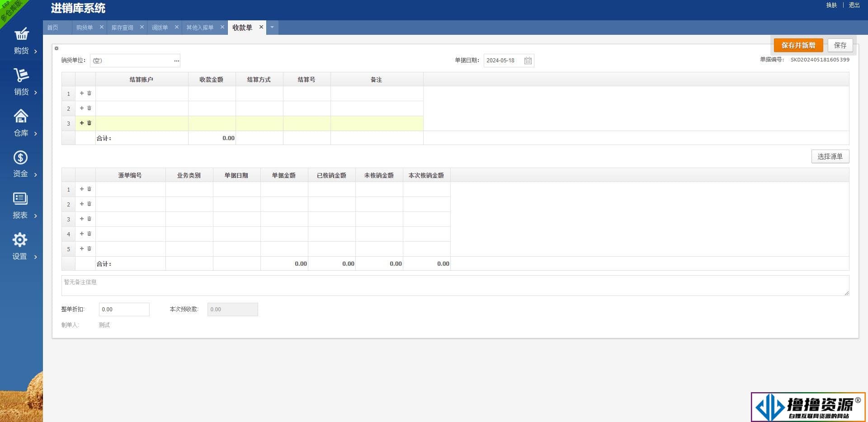868x422 pixels.
Task: Delete source document row 3
Action: point(89,219)
